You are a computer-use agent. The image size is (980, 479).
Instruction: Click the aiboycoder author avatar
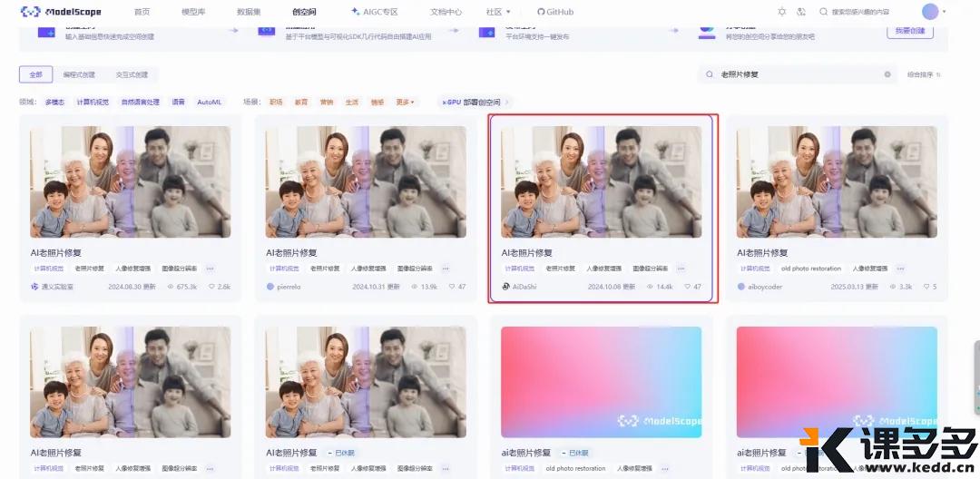pos(741,287)
